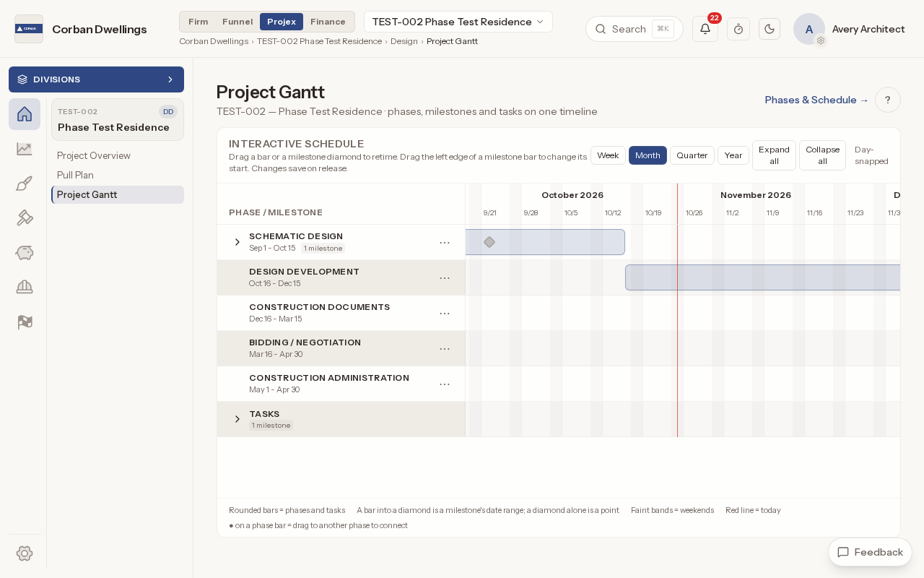Select the Schematic Design milestone diamond
The image size is (924, 578).
[x=489, y=242]
